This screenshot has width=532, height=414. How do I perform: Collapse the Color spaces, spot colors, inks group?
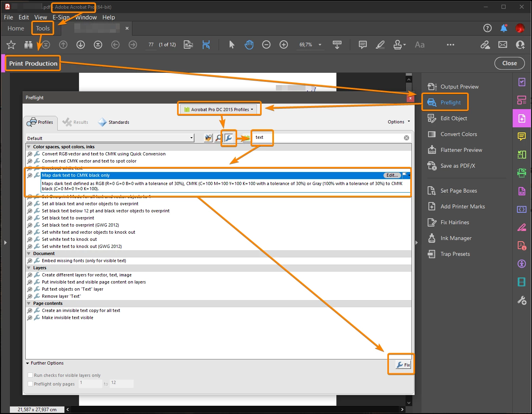28,147
